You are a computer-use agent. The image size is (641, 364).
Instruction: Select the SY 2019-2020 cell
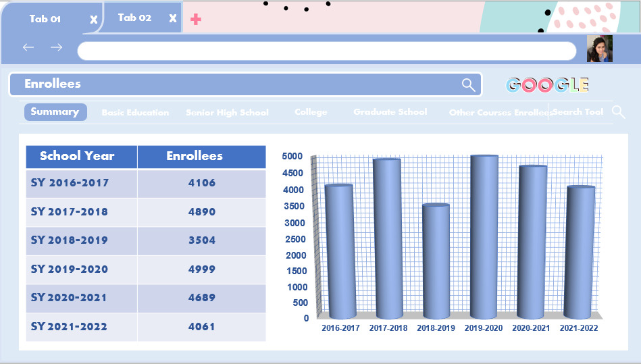tap(81, 269)
